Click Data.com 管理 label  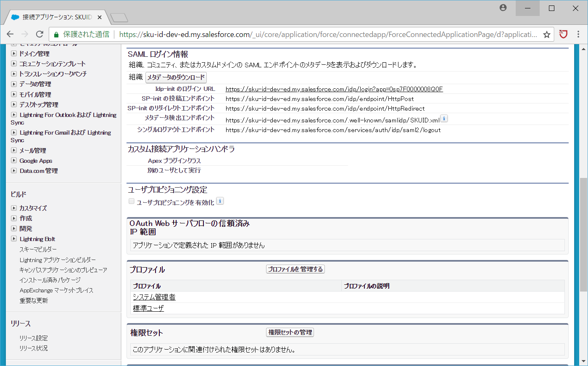click(39, 171)
